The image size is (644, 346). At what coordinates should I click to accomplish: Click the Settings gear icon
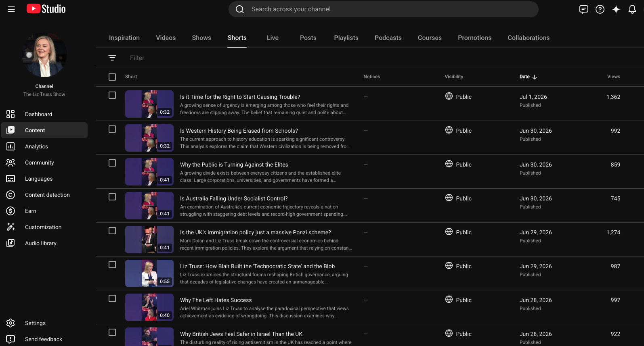[x=10, y=323]
